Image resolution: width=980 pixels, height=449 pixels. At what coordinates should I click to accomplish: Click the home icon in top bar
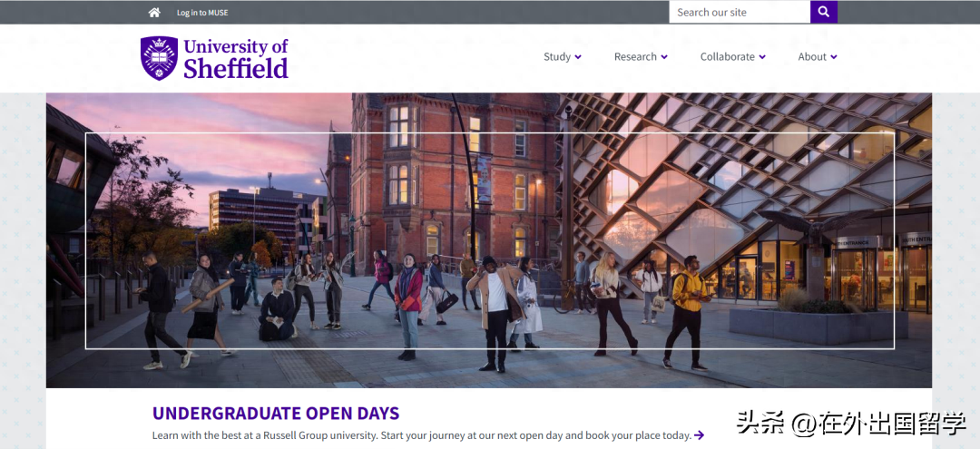[x=154, y=13]
